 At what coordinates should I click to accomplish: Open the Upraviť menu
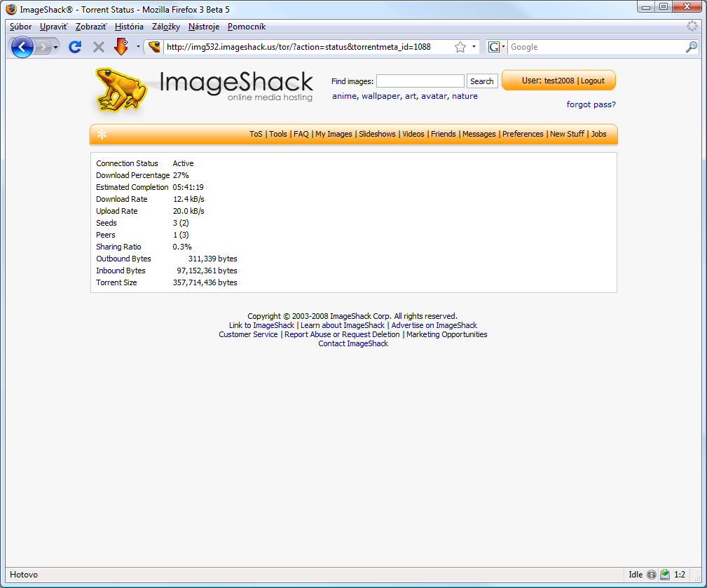coord(54,27)
